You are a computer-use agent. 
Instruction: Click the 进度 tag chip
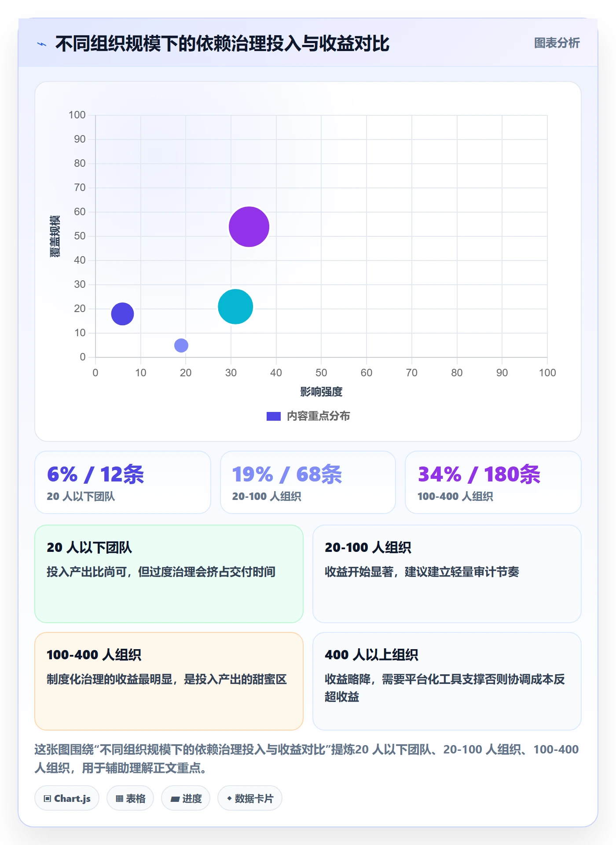(x=186, y=798)
